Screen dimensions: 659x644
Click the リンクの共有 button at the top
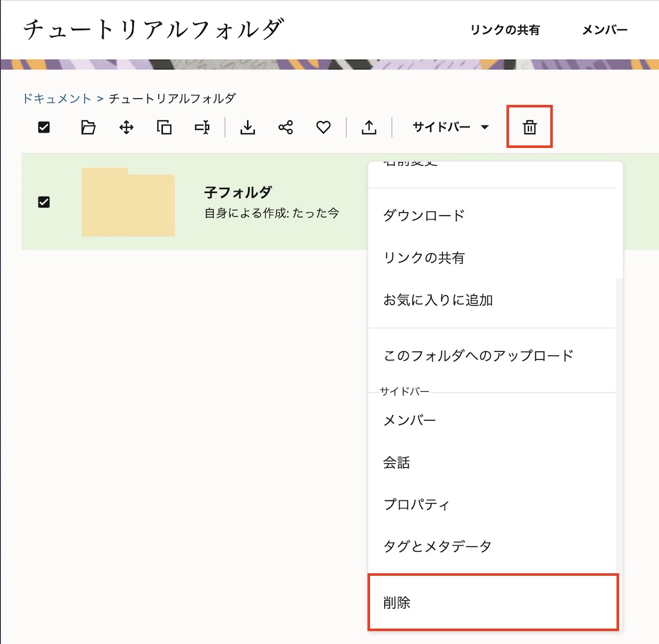click(506, 30)
